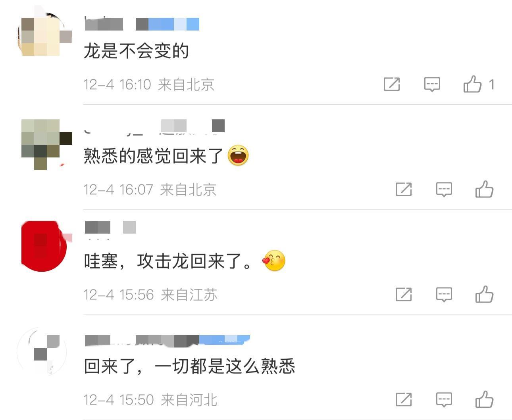
Task: Like the comment '龙是不会变的'
Action: (x=472, y=84)
